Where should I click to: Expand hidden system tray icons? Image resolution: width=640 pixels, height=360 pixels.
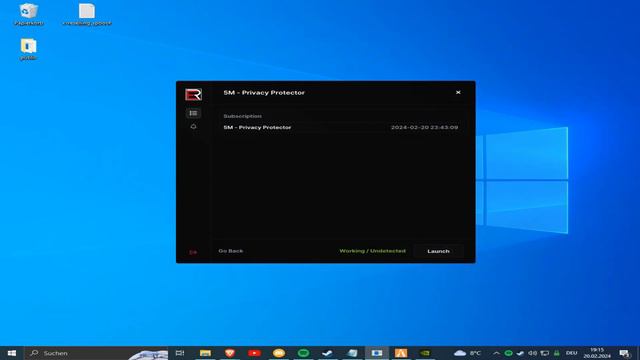pos(496,353)
